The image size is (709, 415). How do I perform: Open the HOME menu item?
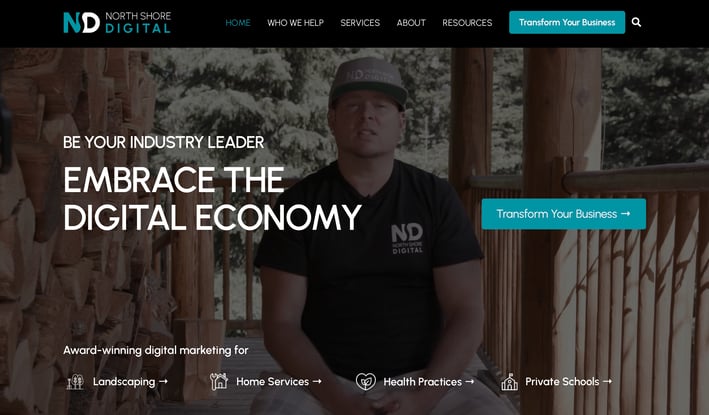coord(238,23)
